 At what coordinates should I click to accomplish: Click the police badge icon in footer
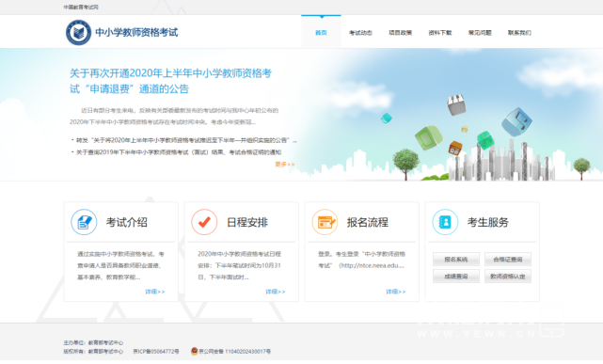194,351
